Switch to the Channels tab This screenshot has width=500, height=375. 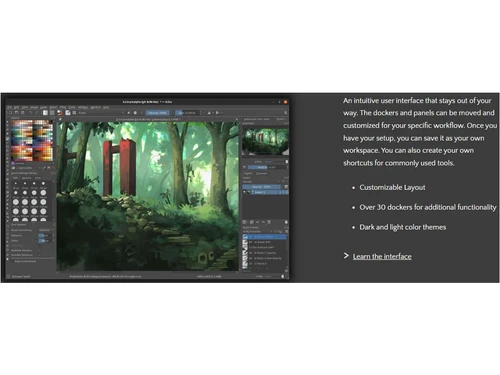(x=261, y=173)
